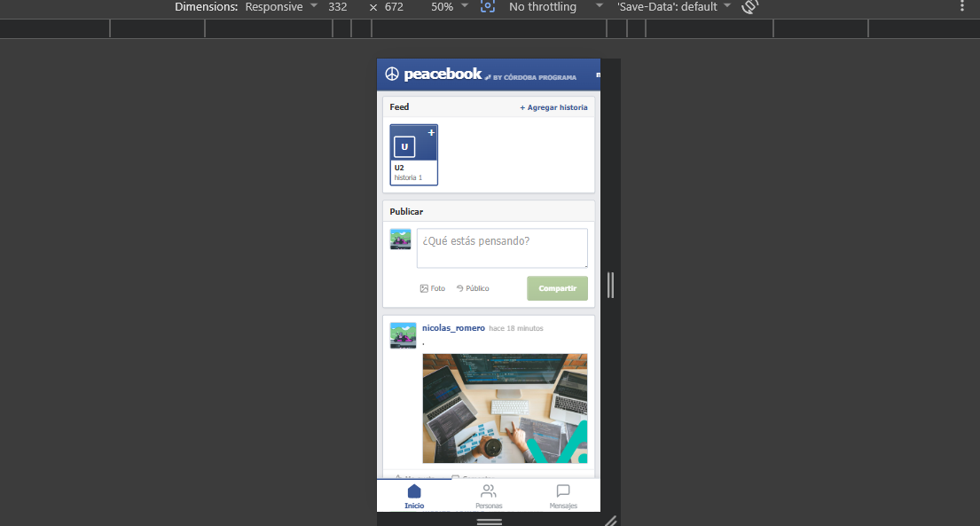Viewport: 980px width, 526px height.
Task: Open the Dimensions Responsive dropdown
Action: click(281, 7)
